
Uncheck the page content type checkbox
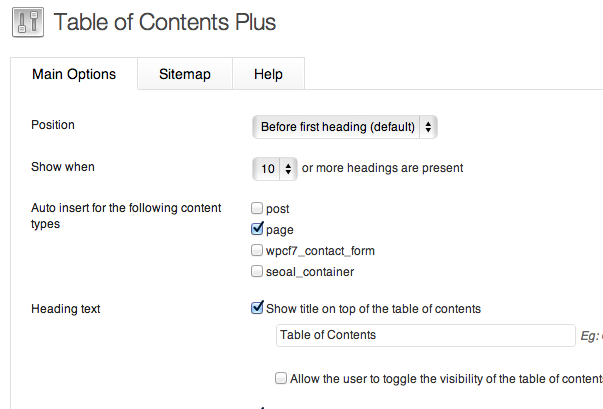(x=257, y=230)
